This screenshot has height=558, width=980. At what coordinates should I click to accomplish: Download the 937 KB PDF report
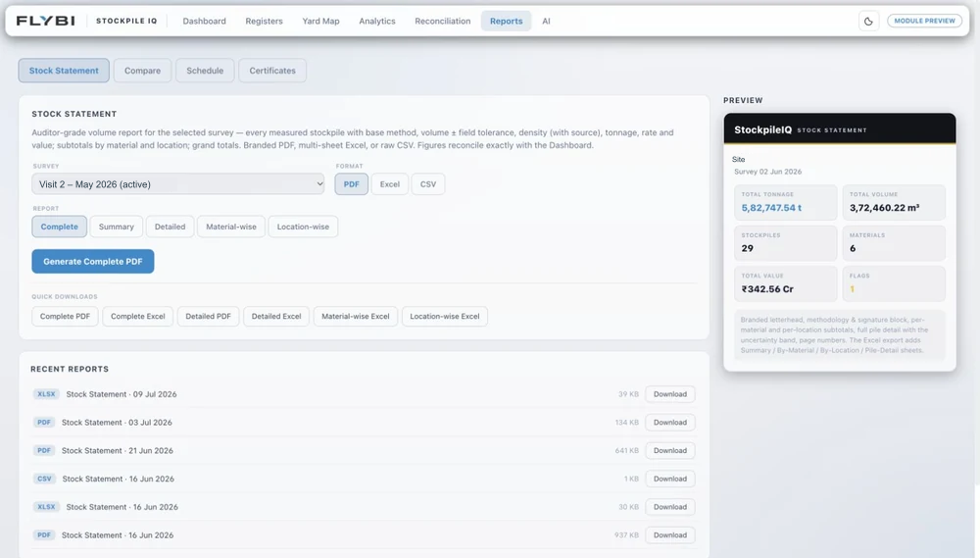[x=670, y=534]
